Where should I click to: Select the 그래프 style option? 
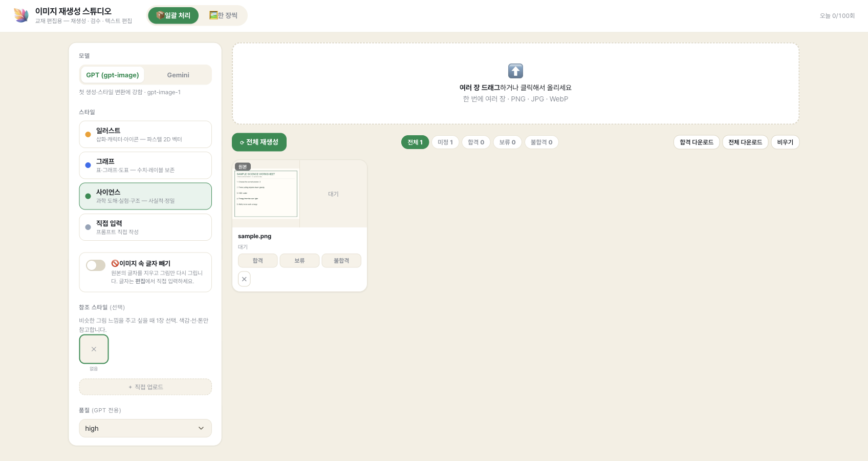pos(145,165)
